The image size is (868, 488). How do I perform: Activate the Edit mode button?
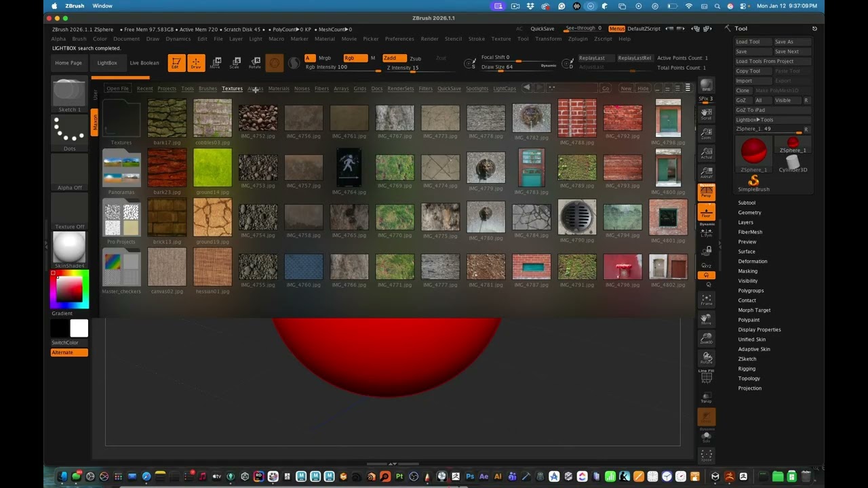pyautogui.click(x=176, y=63)
